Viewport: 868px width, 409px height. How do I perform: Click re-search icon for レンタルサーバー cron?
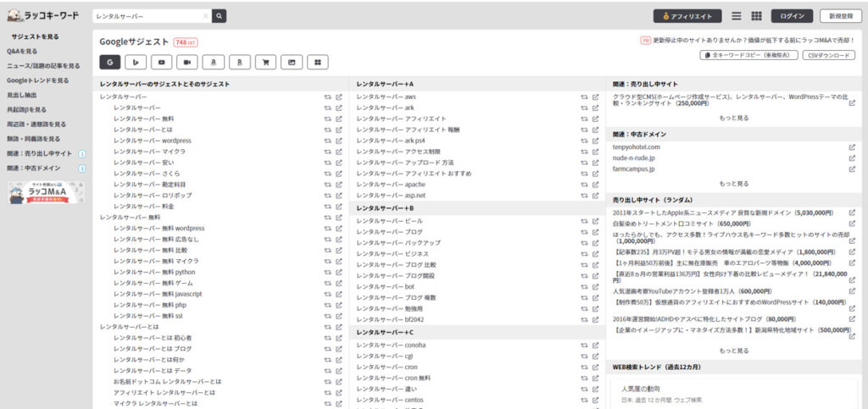pyautogui.click(x=584, y=367)
